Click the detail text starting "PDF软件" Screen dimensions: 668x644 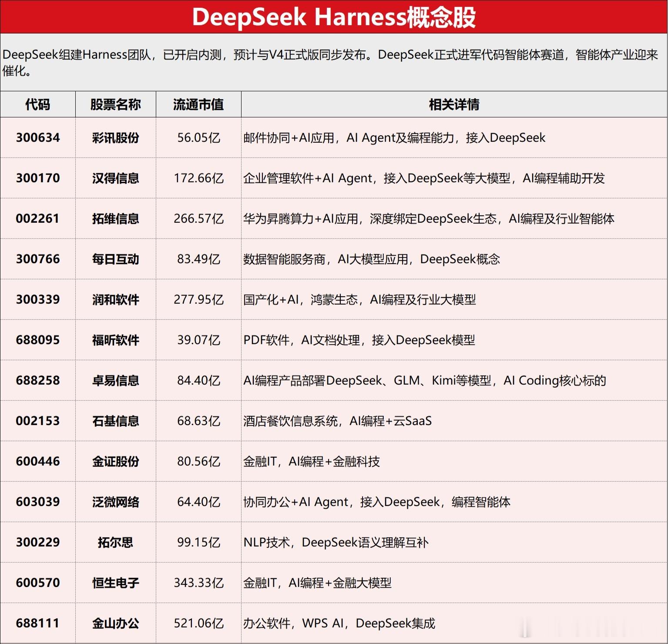(x=359, y=340)
